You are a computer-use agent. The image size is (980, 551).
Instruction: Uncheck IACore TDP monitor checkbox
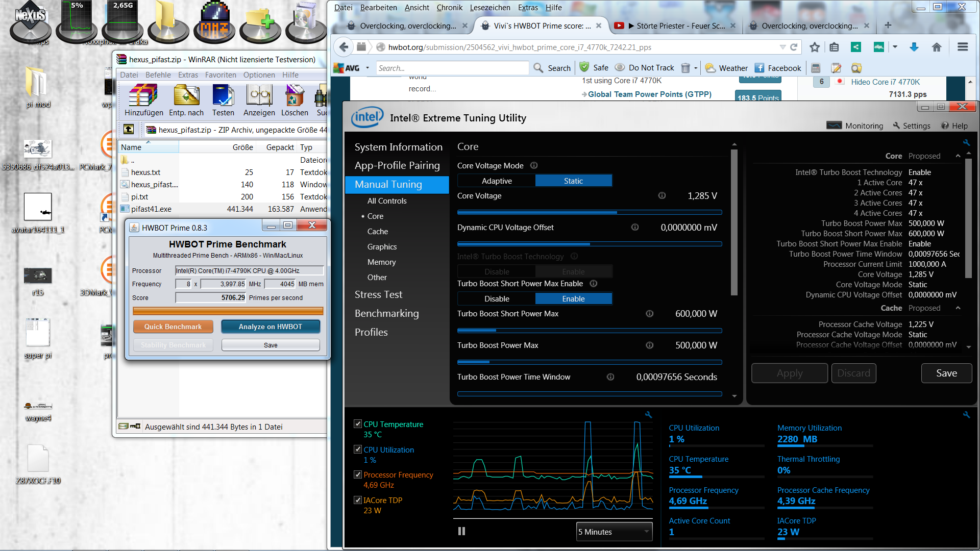[x=358, y=500]
